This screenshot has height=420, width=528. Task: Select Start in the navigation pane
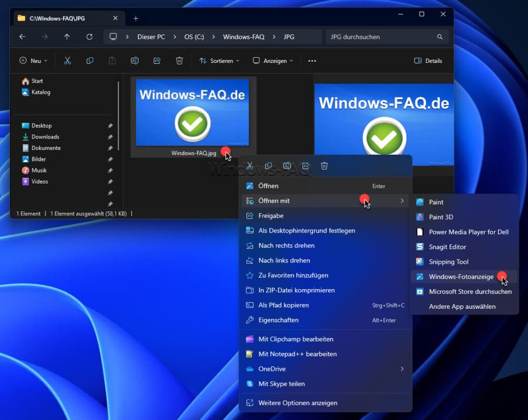coord(32,81)
